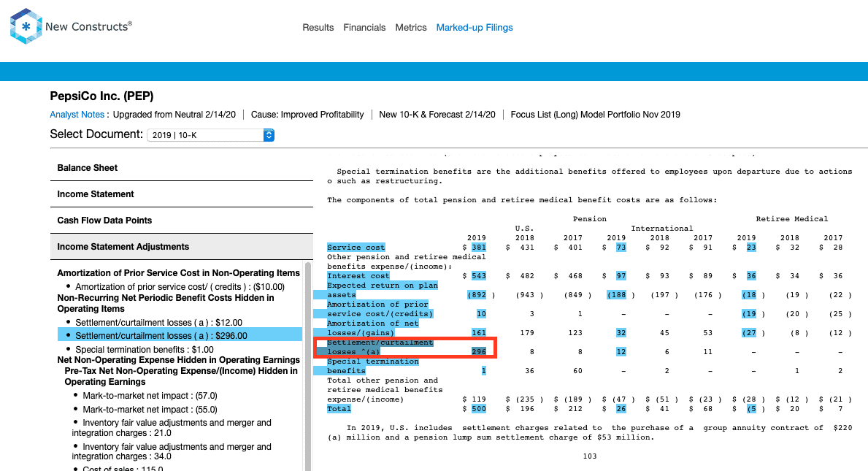This screenshot has width=868, height=471.
Task: Click Amortization of Prior Service Cost in Non-Operating Items heading
Action: coord(178,273)
